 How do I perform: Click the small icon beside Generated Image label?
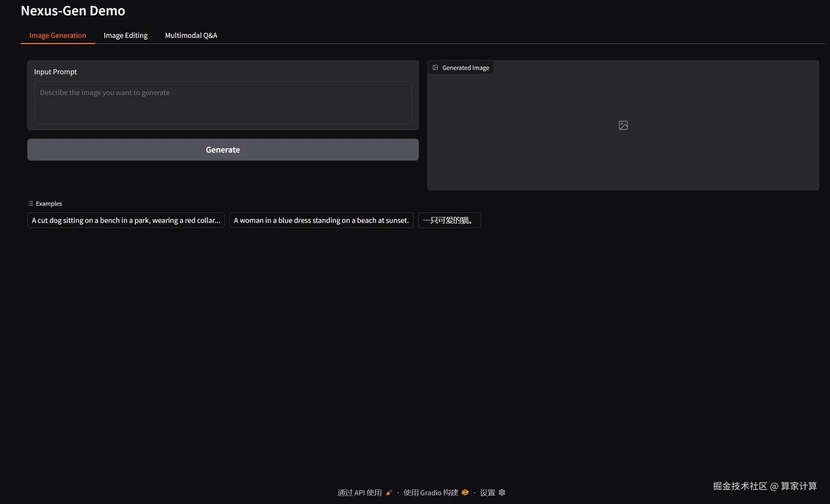[x=435, y=68]
